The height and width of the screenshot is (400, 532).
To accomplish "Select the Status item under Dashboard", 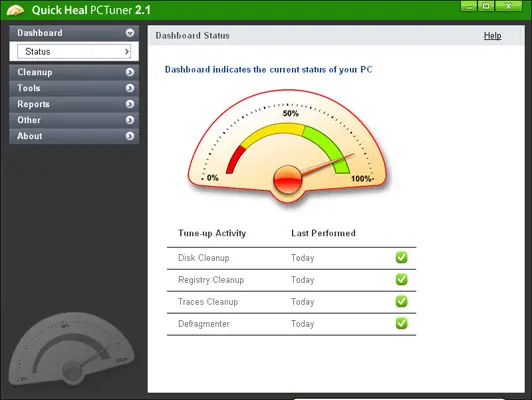I will [x=74, y=52].
